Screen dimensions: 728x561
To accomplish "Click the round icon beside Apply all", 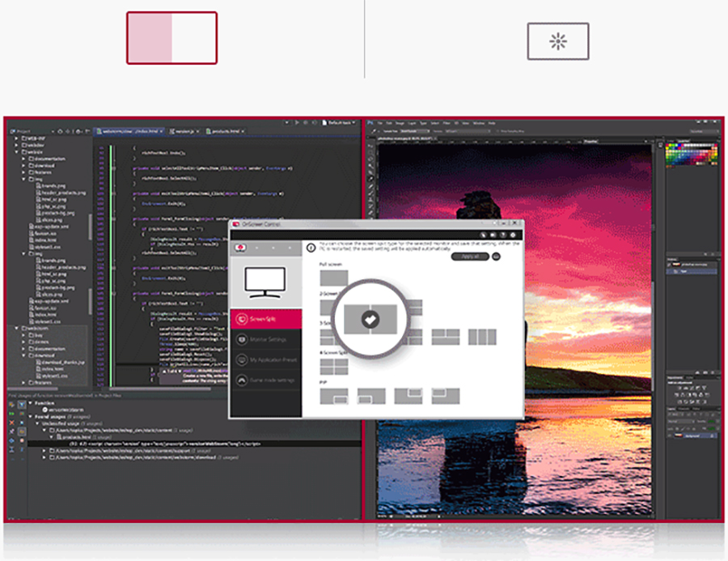I will 496,257.
